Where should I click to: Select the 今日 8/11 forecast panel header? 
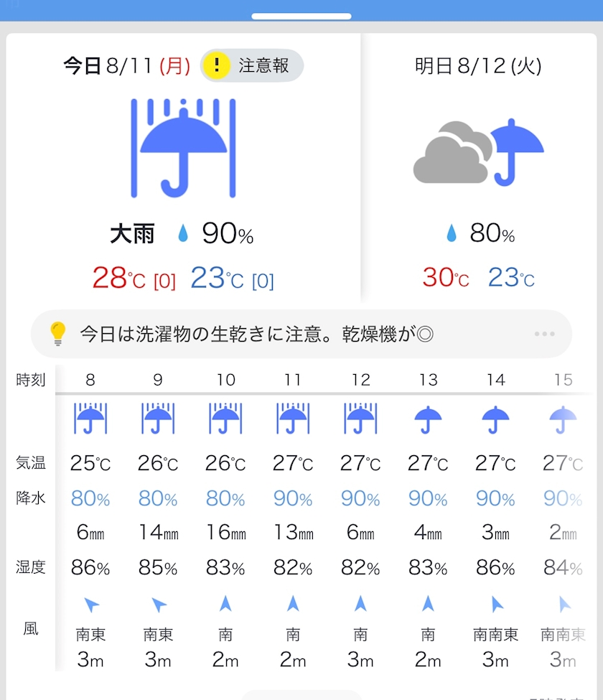tap(126, 67)
